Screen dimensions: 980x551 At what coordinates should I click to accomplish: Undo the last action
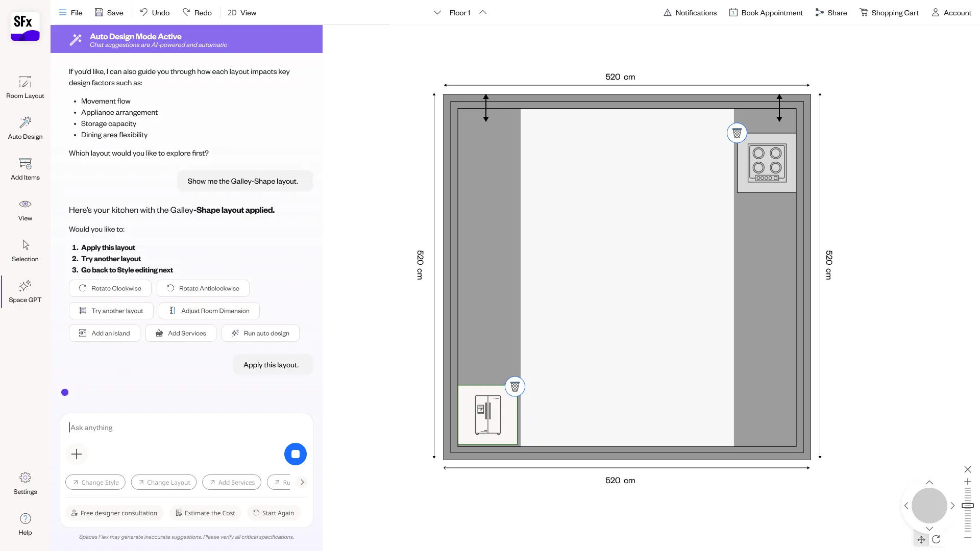point(155,13)
